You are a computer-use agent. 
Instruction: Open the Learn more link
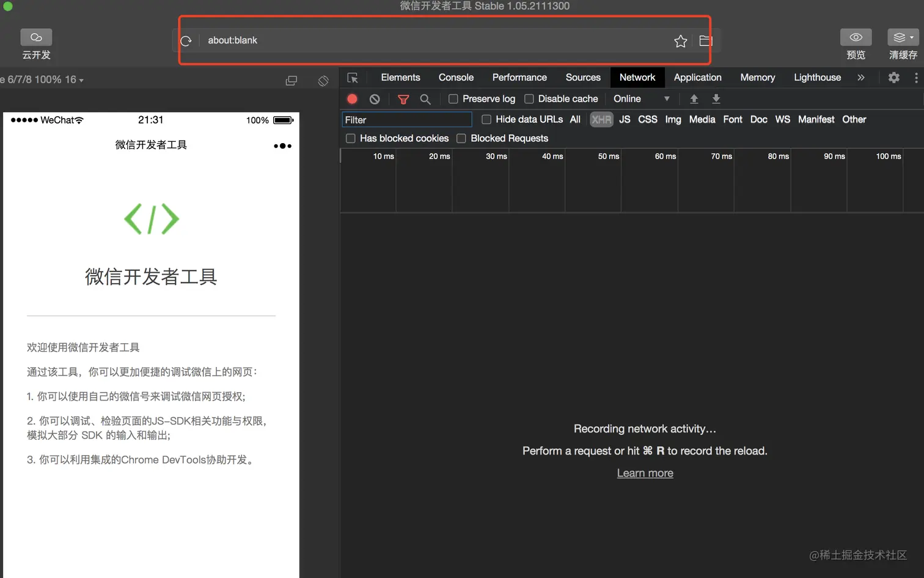click(645, 473)
